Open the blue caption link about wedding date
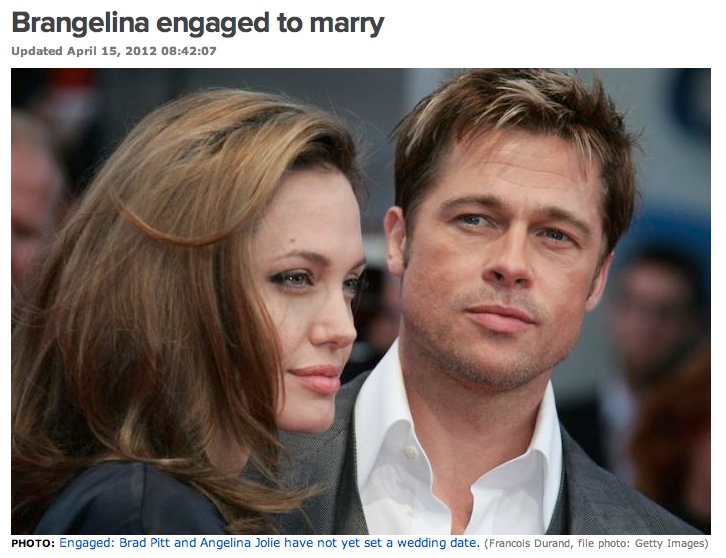This screenshot has width=726, height=558. tap(269, 543)
